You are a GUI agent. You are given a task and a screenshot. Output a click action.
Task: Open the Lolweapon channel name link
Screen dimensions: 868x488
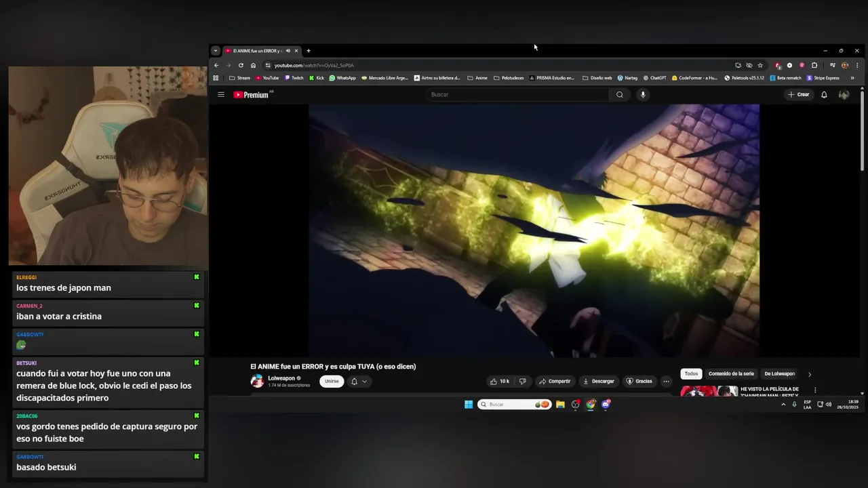[x=281, y=378]
